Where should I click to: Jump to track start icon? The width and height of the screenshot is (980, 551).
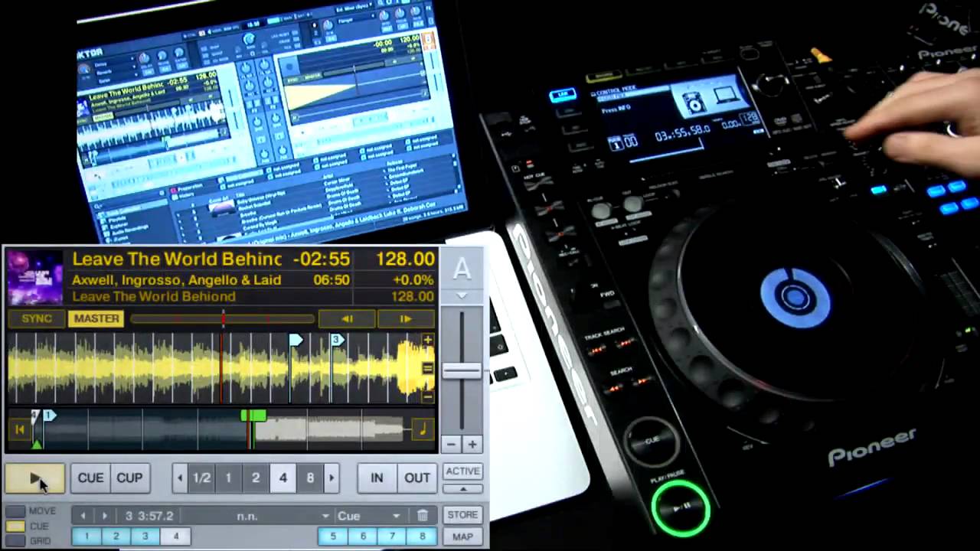19,429
